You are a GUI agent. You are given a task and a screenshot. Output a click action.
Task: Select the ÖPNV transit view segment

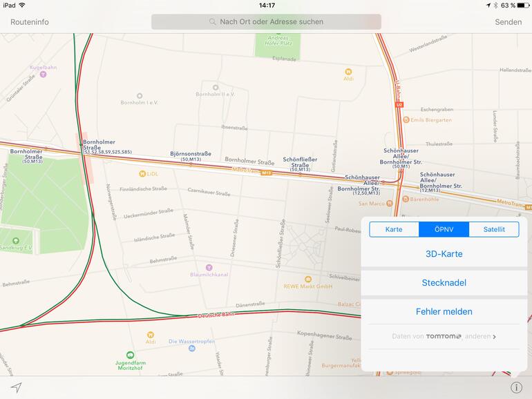[x=444, y=229]
